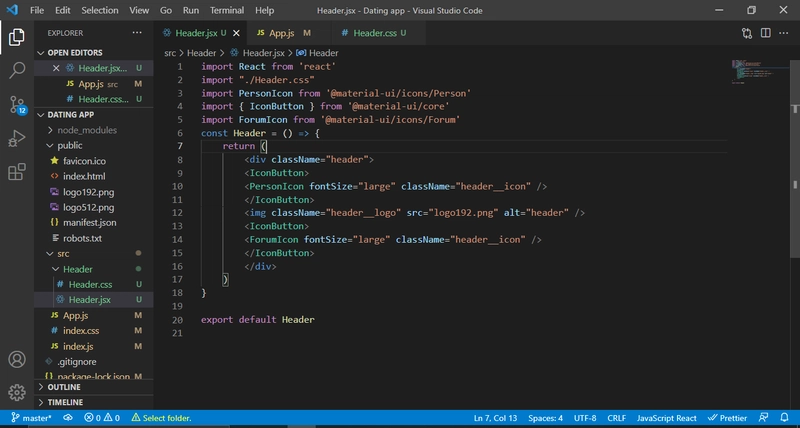The width and height of the screenshot is (800, 428).
Task: Open the Accounts menu icon
Action: [17, 360]
